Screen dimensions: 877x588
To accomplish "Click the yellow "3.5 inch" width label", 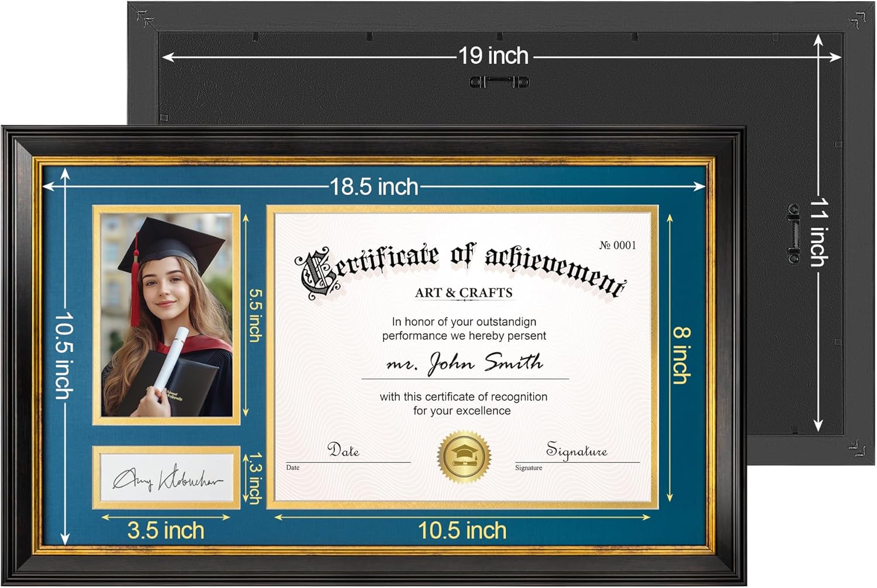I will tap(166, 531).
